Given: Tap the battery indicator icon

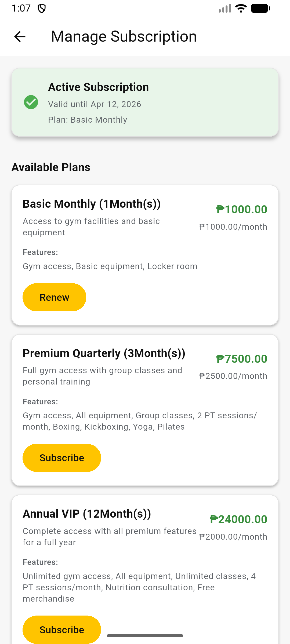Looking at the screenshot, I should pos(260,9).
